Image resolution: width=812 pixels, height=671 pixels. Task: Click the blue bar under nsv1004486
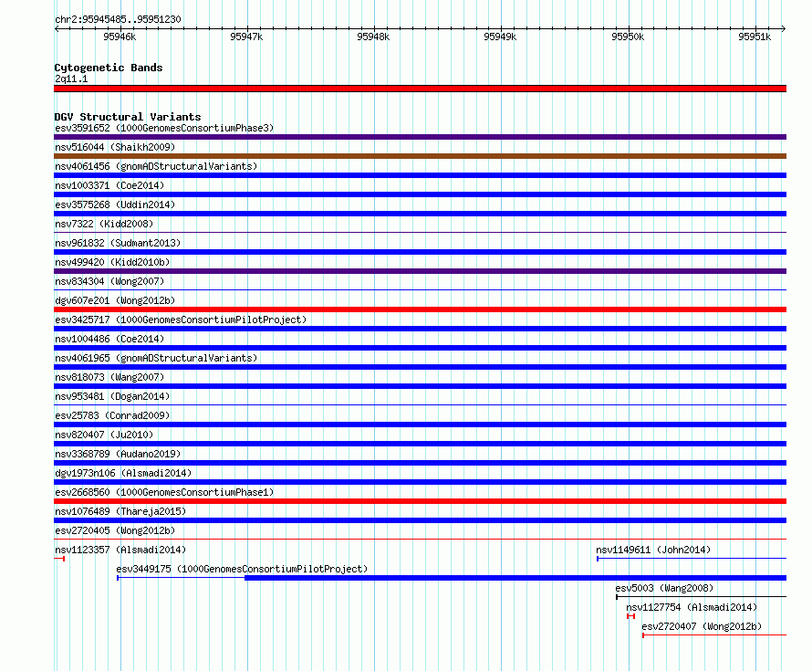pos(420,348)
